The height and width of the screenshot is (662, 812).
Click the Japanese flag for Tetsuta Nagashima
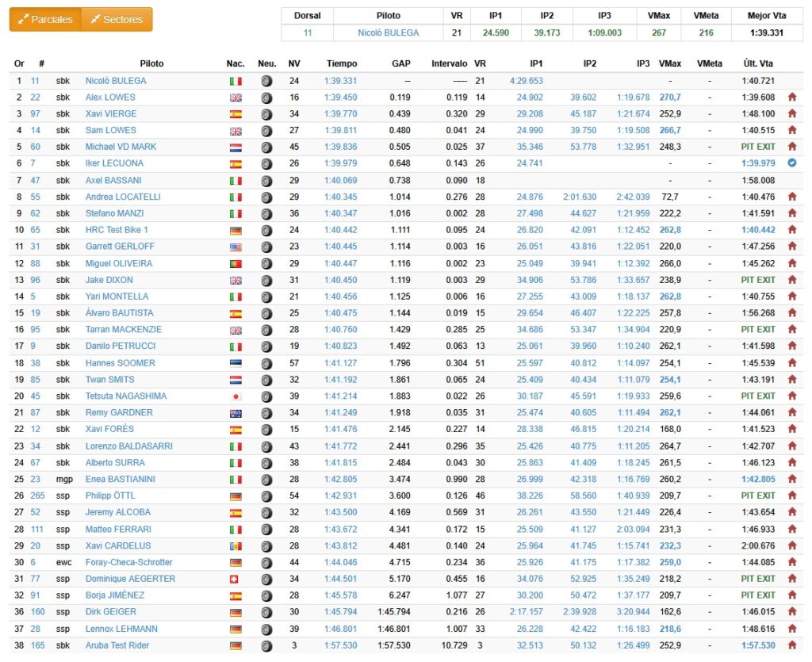click(x=236, y=396)
